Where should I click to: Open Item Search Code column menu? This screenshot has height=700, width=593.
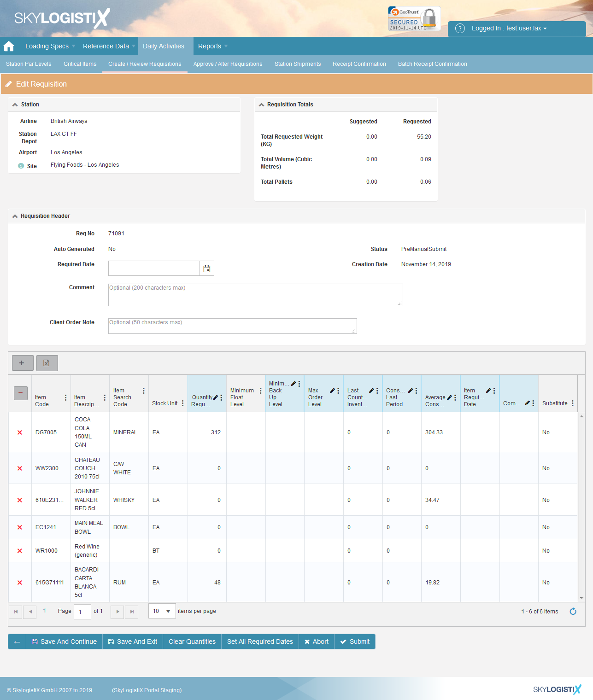[x=144, y=391]
